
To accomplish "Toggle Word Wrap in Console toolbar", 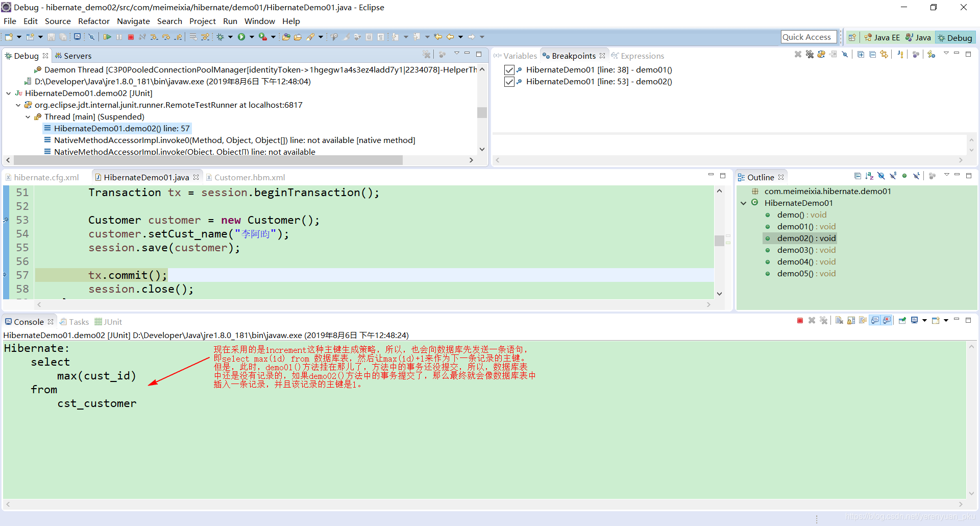I will pos(863,321).
